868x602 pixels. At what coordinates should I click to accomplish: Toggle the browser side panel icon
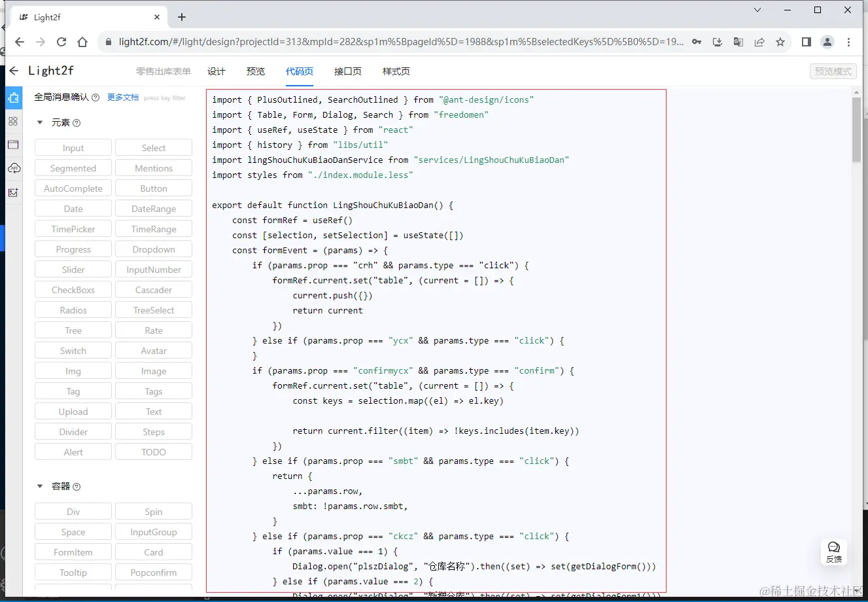click(x=807, y=42)
